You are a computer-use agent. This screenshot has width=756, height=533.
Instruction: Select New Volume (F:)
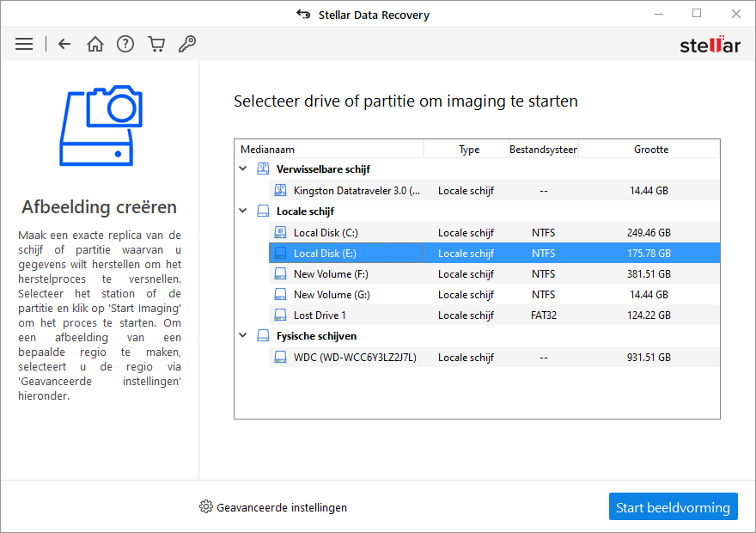(x=494, y=273)
